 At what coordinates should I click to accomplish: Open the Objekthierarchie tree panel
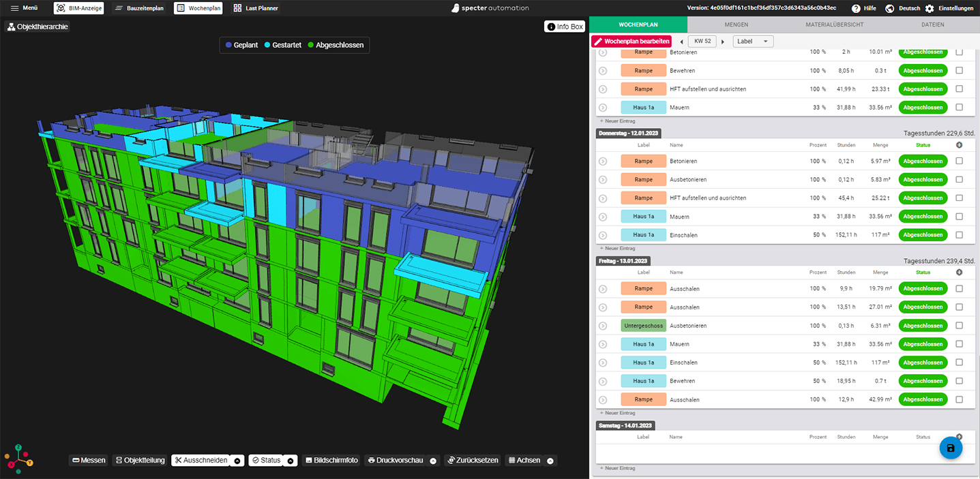click(x=38, y=27)
